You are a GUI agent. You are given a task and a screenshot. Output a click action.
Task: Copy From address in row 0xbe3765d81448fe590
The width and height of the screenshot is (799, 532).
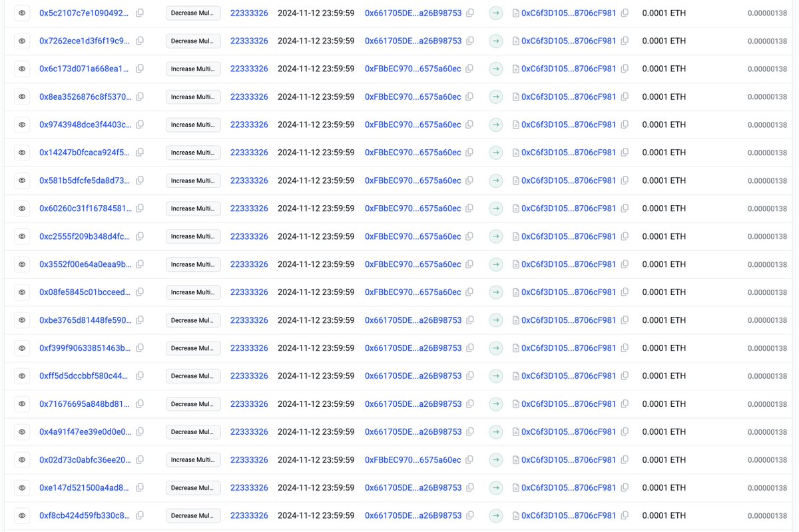tap(470, 320)
